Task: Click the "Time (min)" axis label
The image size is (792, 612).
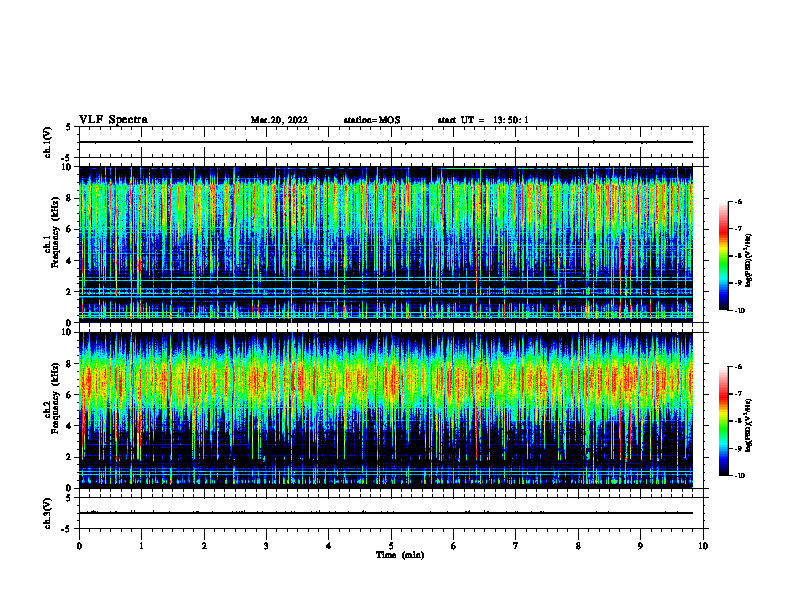Action: [400, 555]
